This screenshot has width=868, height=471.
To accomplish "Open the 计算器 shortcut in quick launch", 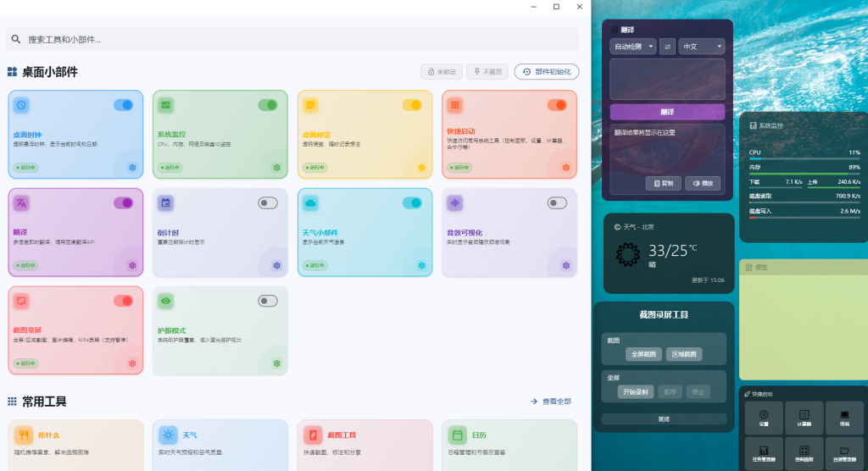I will click(804, 418).
